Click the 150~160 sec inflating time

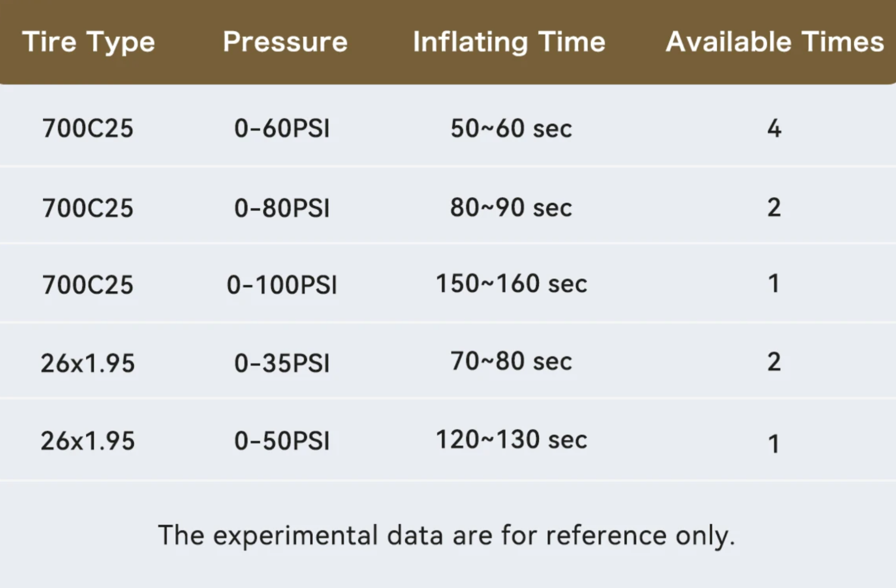click(511, 284)
